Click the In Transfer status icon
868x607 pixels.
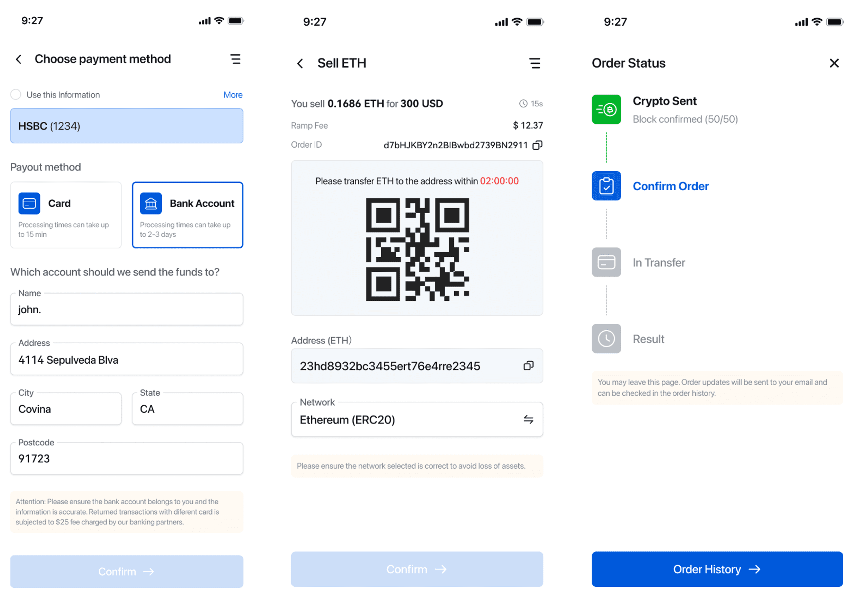(x=606, y=262)
